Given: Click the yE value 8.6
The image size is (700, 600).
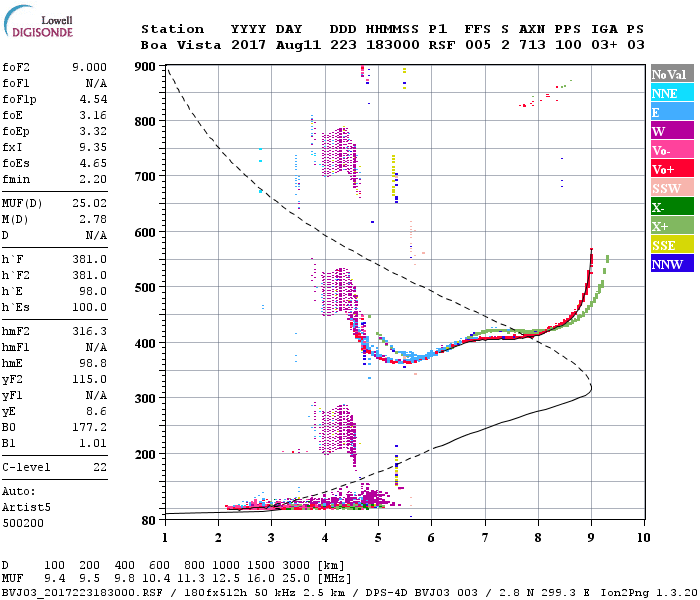Looking at the screenshot, I should click(x=96, y=412).
